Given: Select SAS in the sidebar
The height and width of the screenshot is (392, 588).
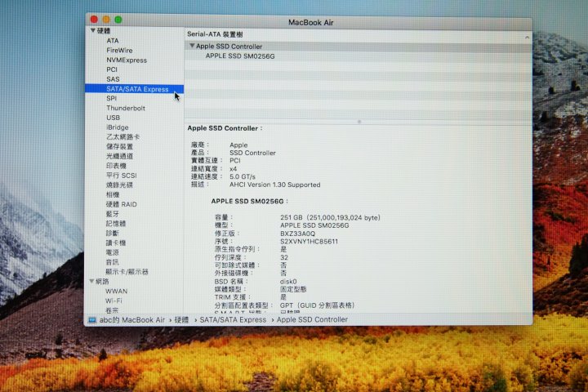Looking at the screenshot, I should pyautogui.click(x=113, y=79).
